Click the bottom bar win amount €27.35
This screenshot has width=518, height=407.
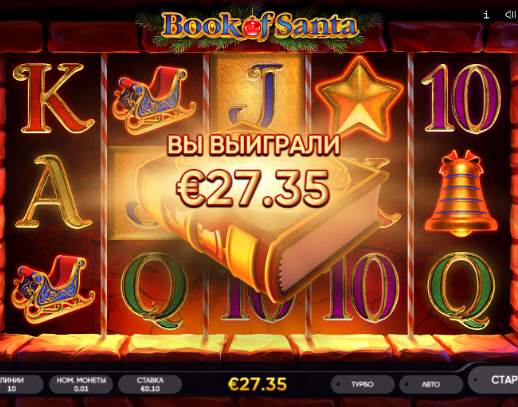257,384
